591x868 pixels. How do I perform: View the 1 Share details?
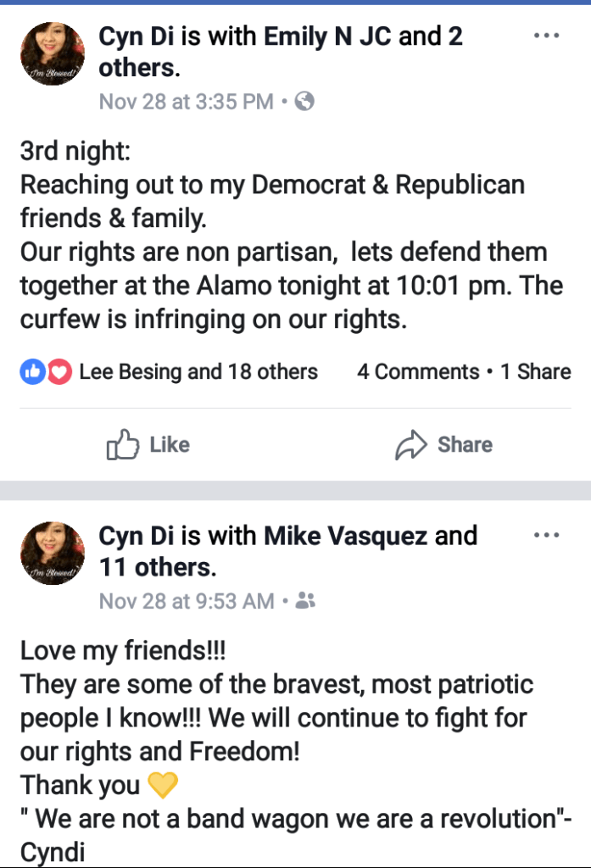point(535,371)
